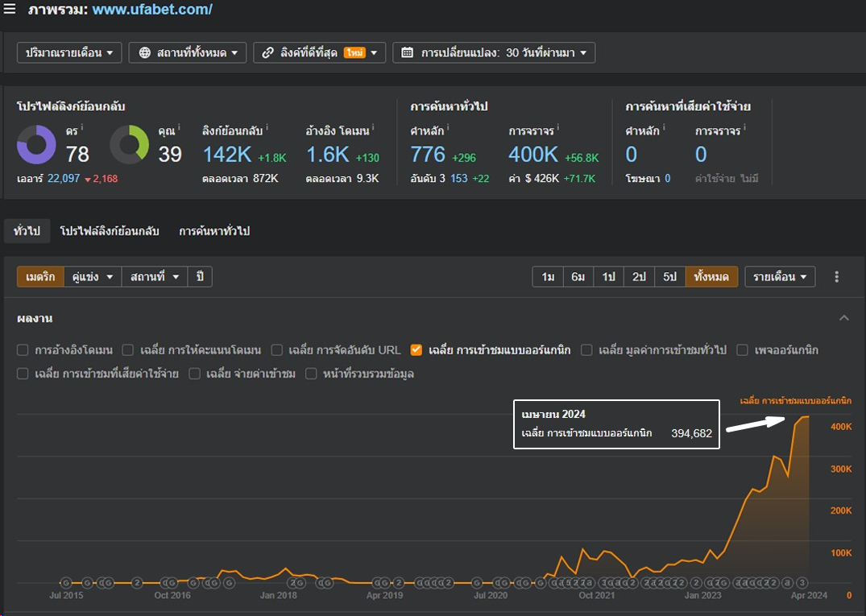Switch to the โปรไฟล์ลิงก์ย้อนกลับ tab
866x616 pixels.
(110, 231)
